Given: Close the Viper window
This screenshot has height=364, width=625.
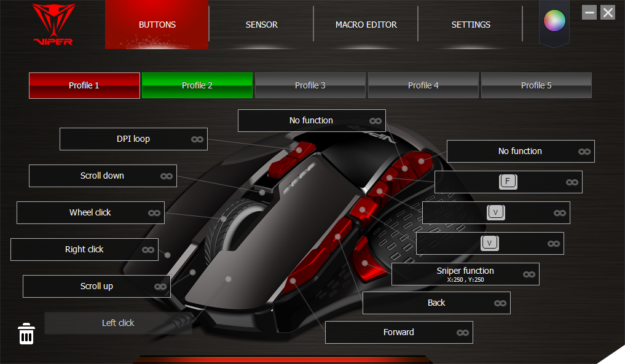Looking at the screenshot, I should (608, 12).
